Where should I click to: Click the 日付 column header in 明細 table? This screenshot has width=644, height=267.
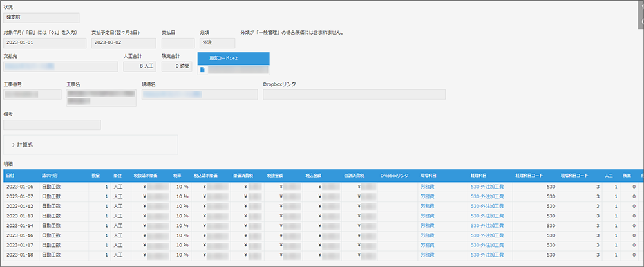coord(12,175)
